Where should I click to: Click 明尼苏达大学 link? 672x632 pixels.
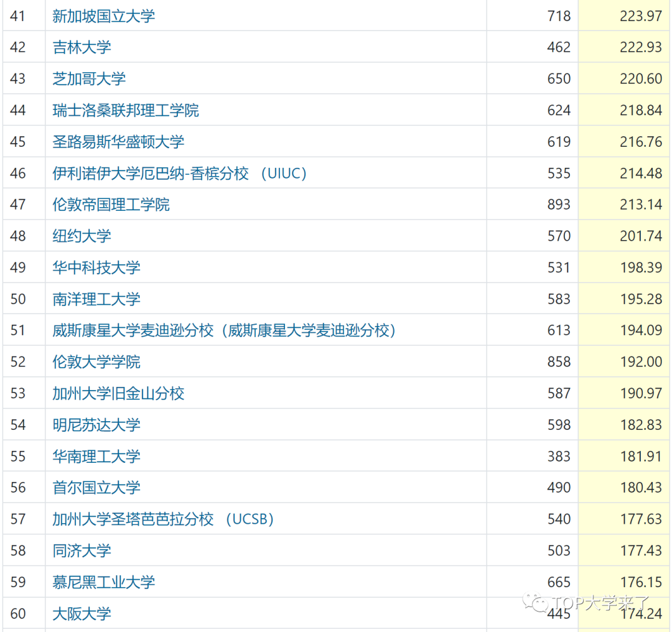tap(96, 425)
